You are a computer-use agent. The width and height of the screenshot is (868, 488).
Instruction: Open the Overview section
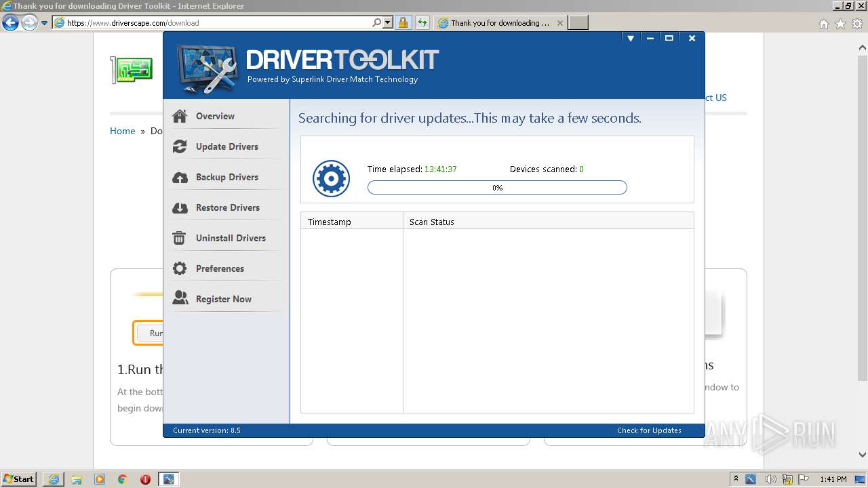click(215, 116)
